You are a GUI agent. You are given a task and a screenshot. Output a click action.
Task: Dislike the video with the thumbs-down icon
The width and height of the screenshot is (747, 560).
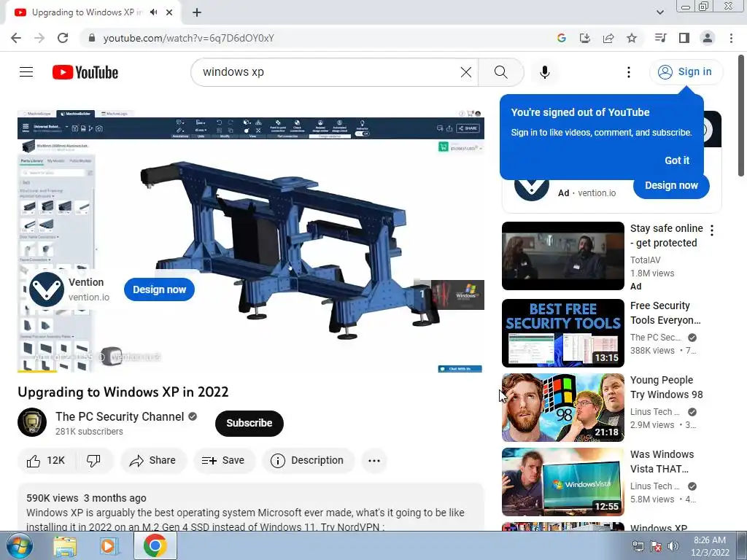pos(94,461)
